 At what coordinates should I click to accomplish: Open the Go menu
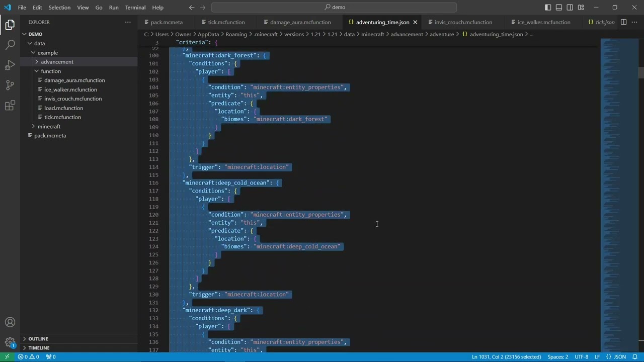click(x=99, y=8)
